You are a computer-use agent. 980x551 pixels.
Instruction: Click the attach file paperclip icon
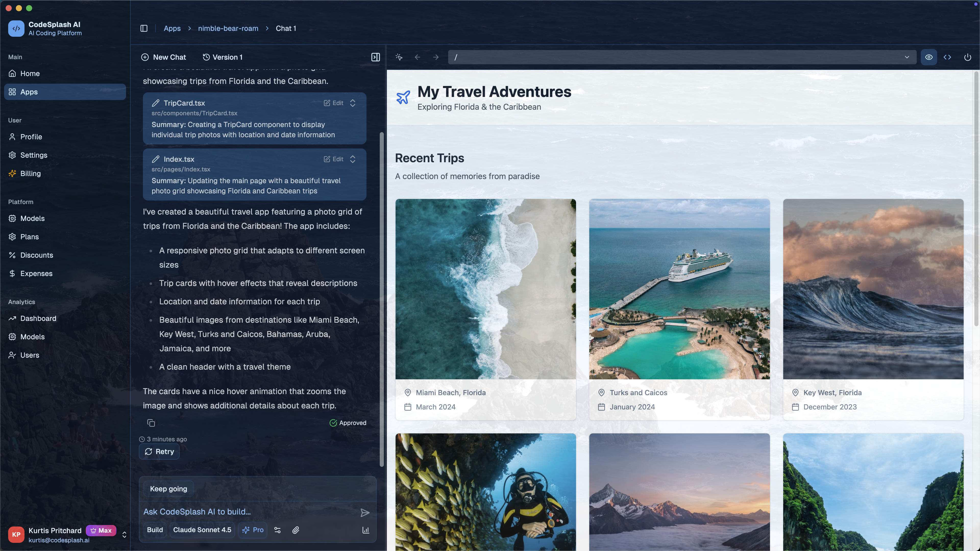click(x=296, y=530)
